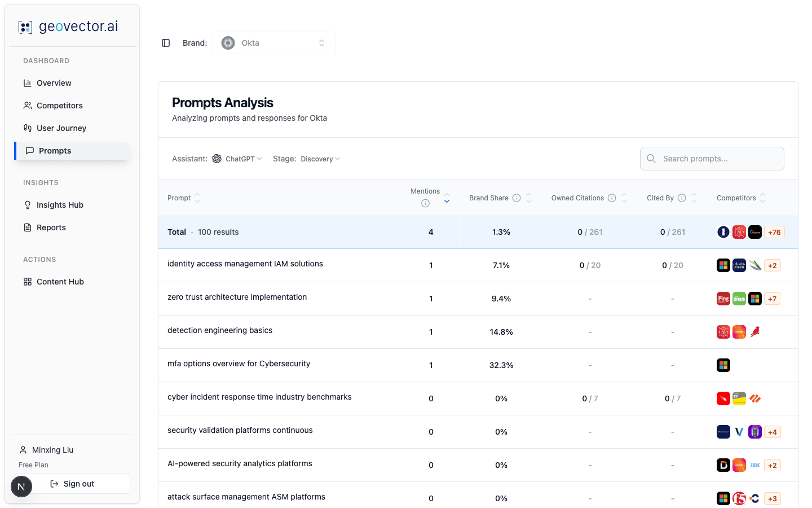
Task: Click the ChatGPT assistant icon
Action: point(217,159)
